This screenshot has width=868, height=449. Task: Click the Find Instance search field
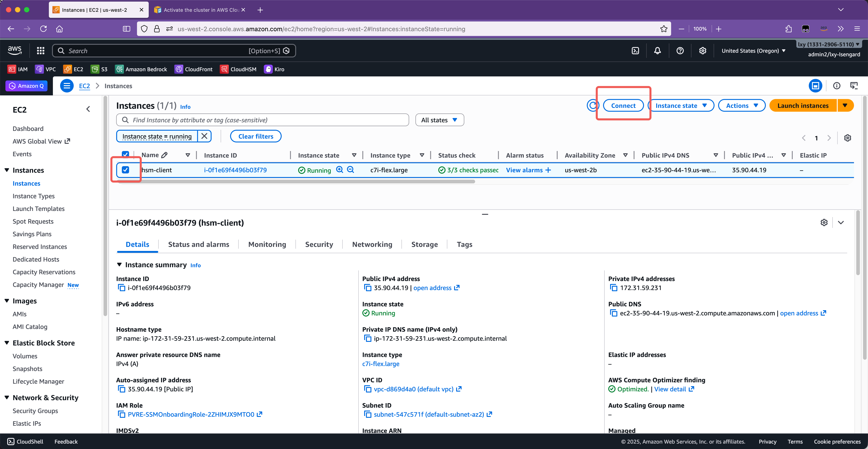[263, 120]
